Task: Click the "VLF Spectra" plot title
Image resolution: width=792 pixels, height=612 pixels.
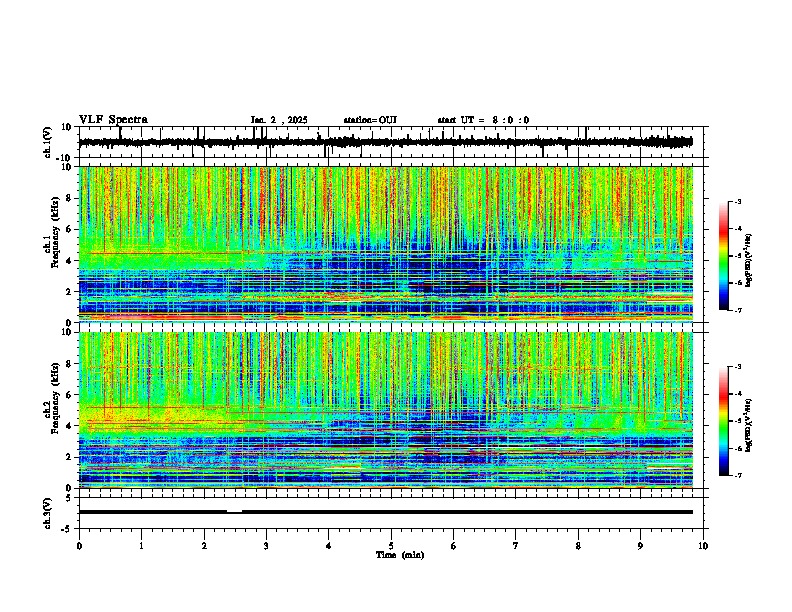Action: click(113, 120)
